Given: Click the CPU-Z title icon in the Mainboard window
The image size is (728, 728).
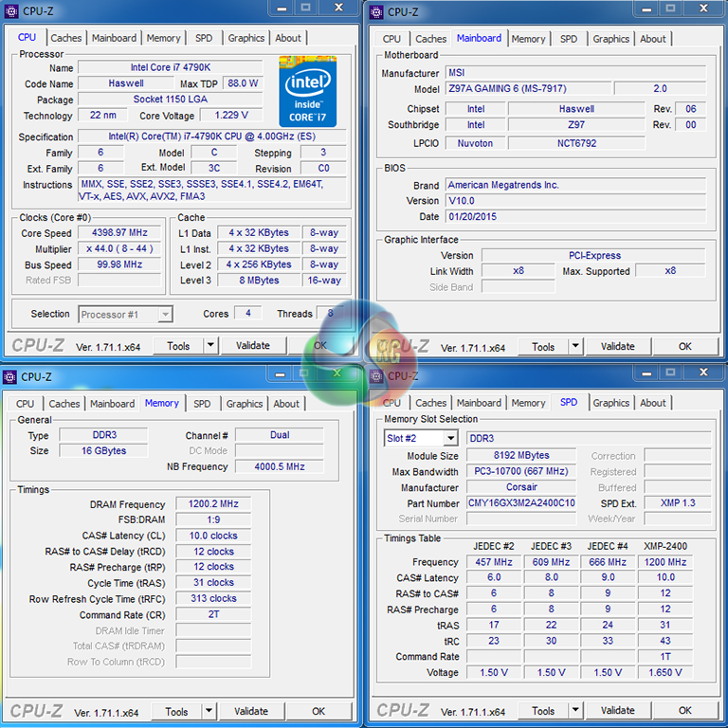Looking at the screenshot, I should coord(376,12).
